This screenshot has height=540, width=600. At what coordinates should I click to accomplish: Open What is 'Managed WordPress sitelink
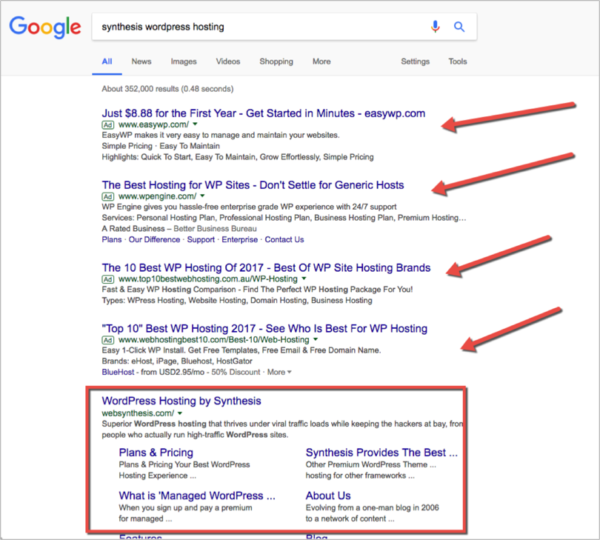[x=197, y=496]
